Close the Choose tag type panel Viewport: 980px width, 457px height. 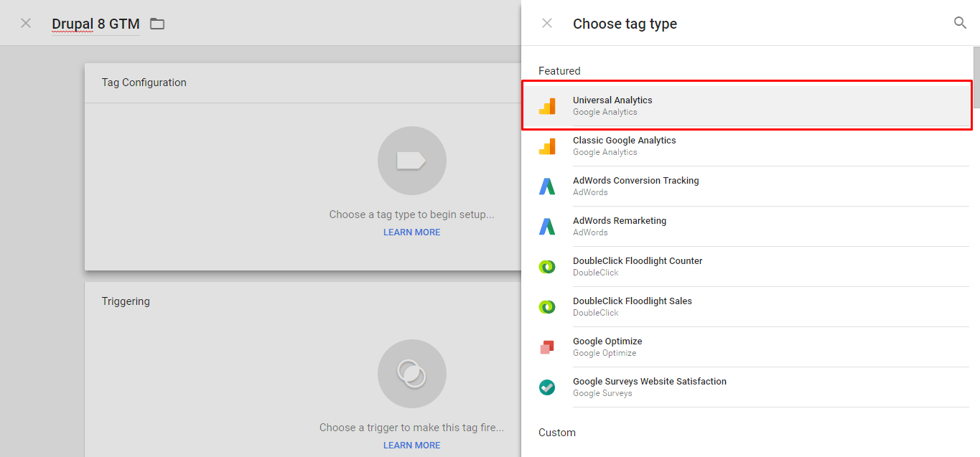[547, 23]
